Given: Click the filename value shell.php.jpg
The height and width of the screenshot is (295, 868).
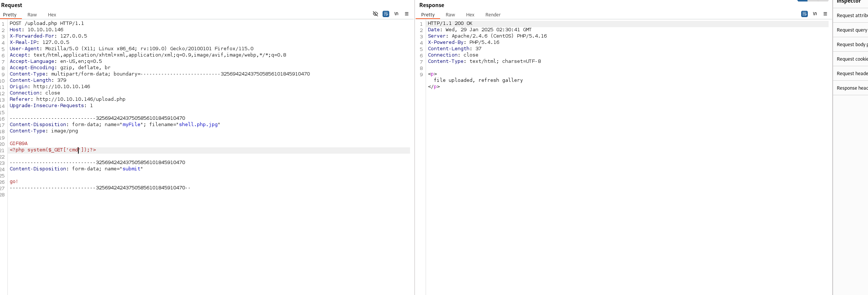Looking at the screenshot, I should coord(198,125).
